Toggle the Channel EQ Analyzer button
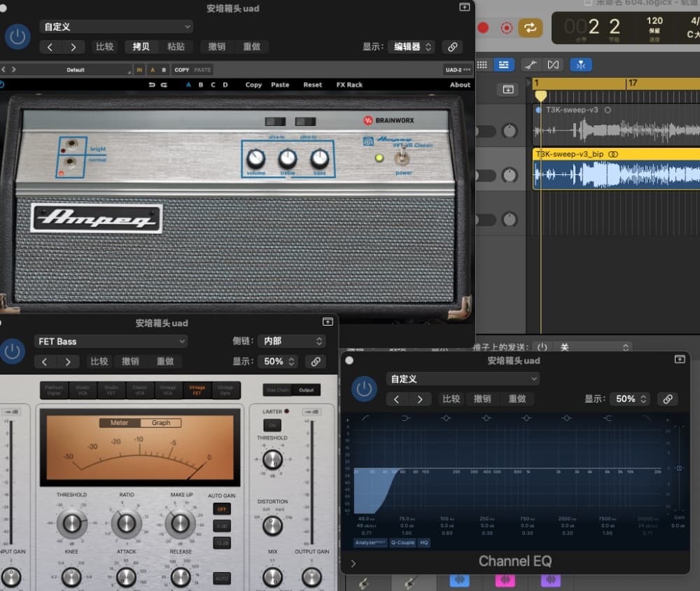This screenshot has height=591, width=700. coord(370,543)
